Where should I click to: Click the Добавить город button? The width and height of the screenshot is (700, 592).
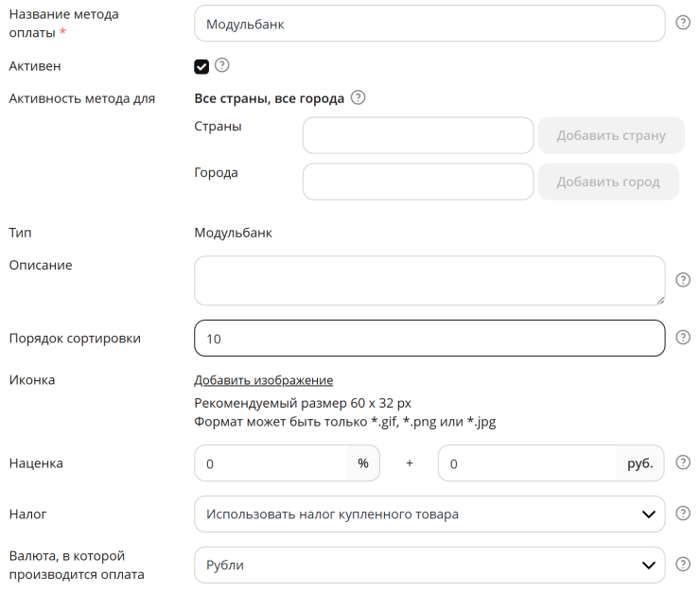pos(608,182)
